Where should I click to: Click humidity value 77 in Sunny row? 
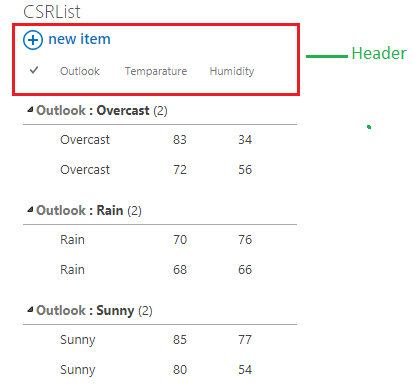point(245,340)
